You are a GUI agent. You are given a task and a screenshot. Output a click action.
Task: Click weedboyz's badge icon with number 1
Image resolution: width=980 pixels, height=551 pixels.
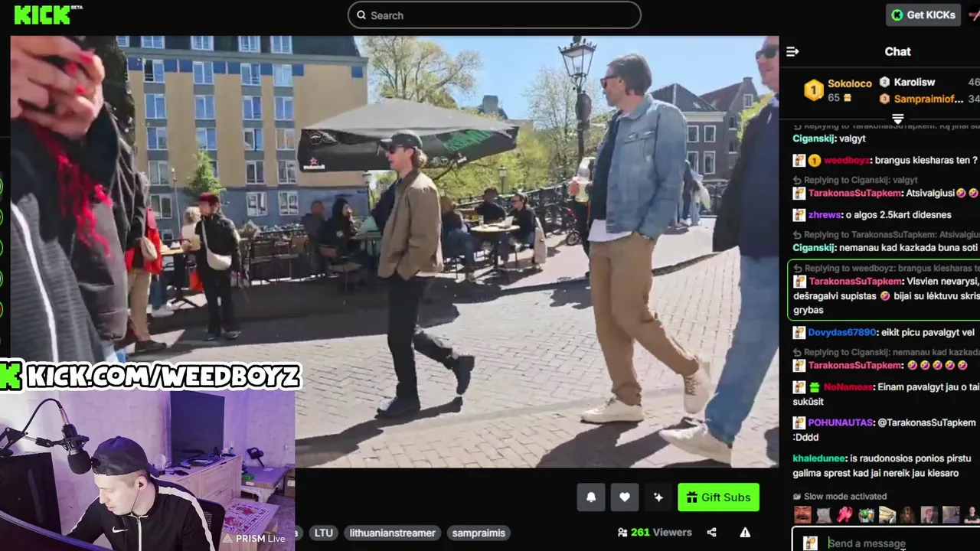815,161
